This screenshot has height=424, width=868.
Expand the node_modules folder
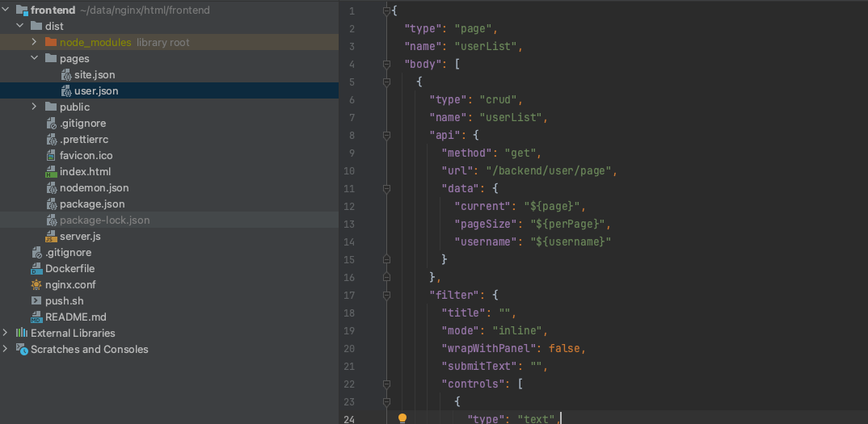(x=34, y=42)
